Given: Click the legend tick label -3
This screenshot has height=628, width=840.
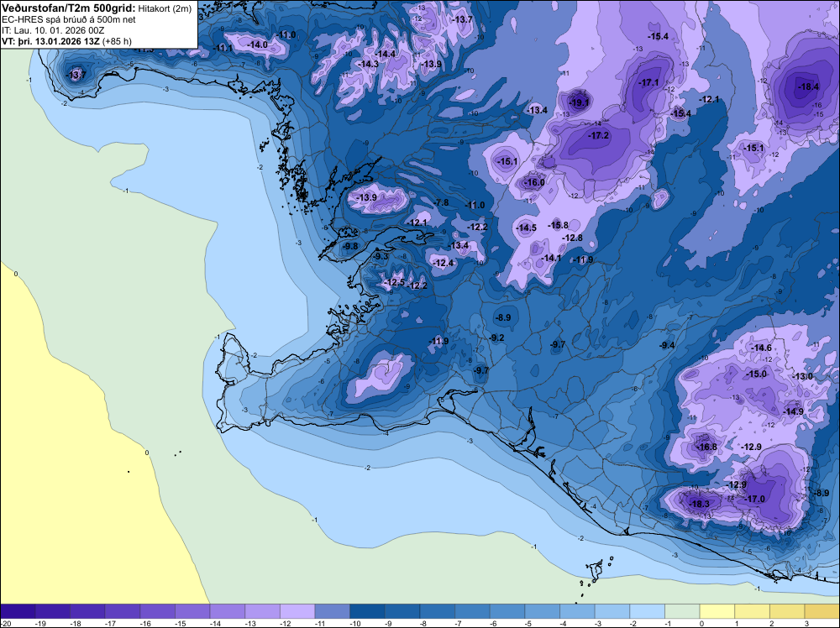Looking at the screenshot, I should [600, 623].
